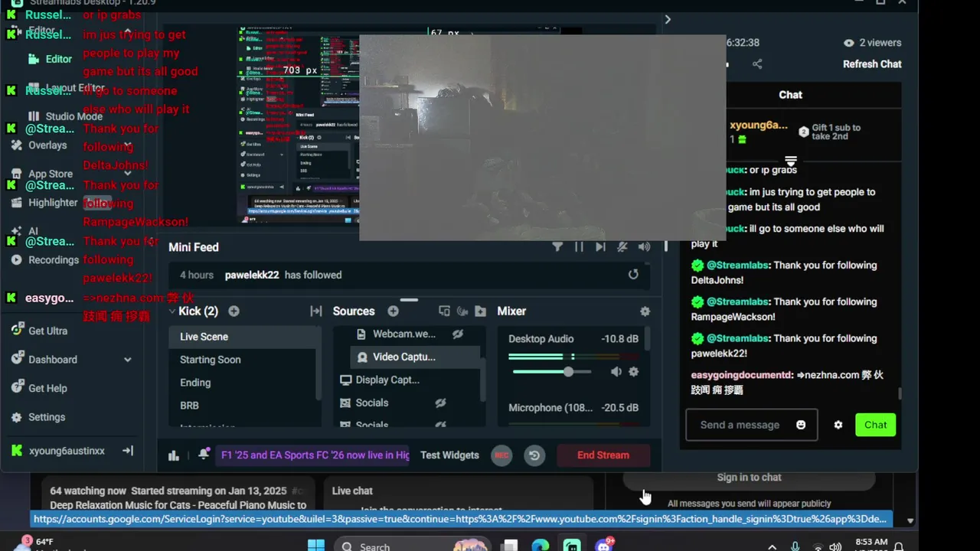The image size is (980, 551).
Task: Open scene transitions icon
Action: click(x=315, y=311)
